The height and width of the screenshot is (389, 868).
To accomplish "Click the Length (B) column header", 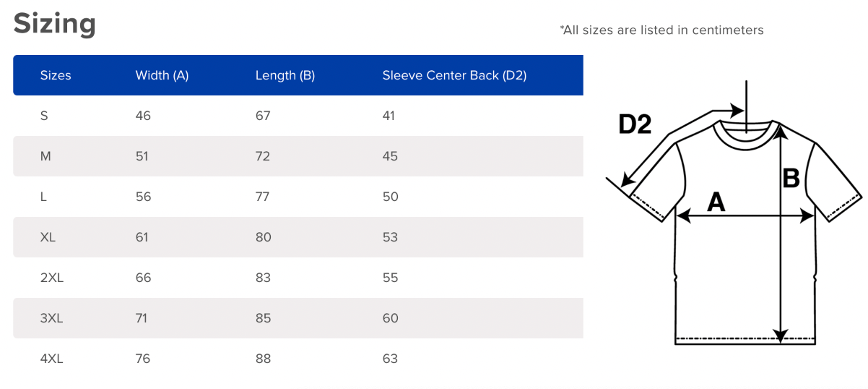I will [x=285, y=75].
